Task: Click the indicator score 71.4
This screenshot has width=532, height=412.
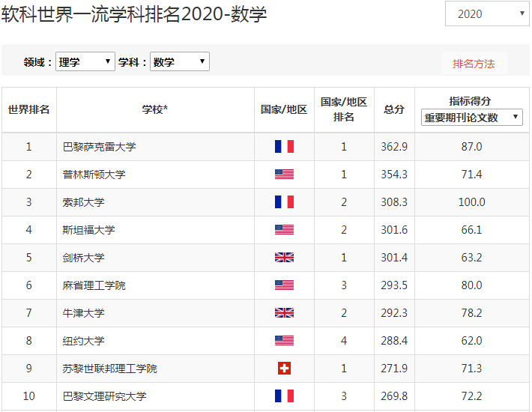Action: [471, 175]
